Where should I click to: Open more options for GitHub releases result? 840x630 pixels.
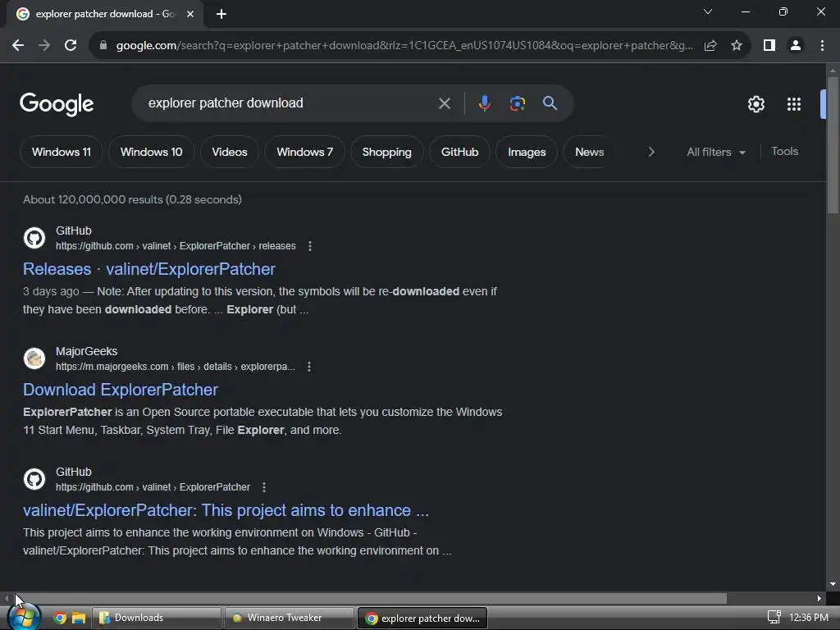pyautogui.click(x=309, y=246)
